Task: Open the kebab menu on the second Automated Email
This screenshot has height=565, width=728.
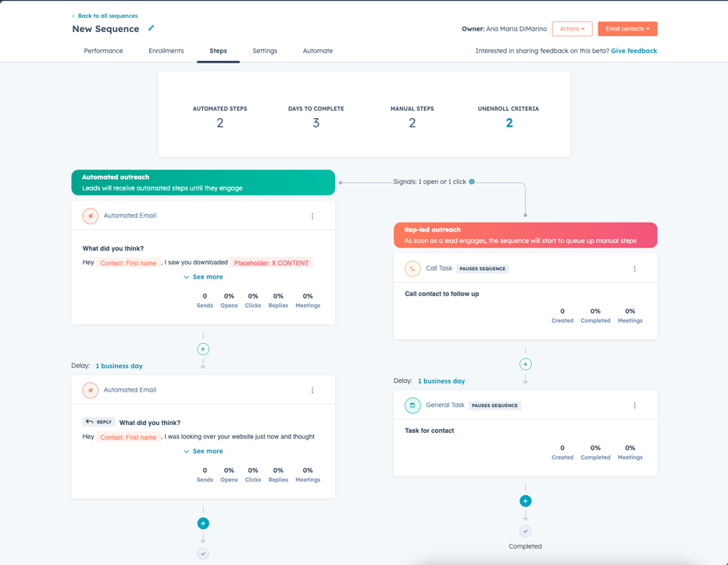Action: coord(312,390)
